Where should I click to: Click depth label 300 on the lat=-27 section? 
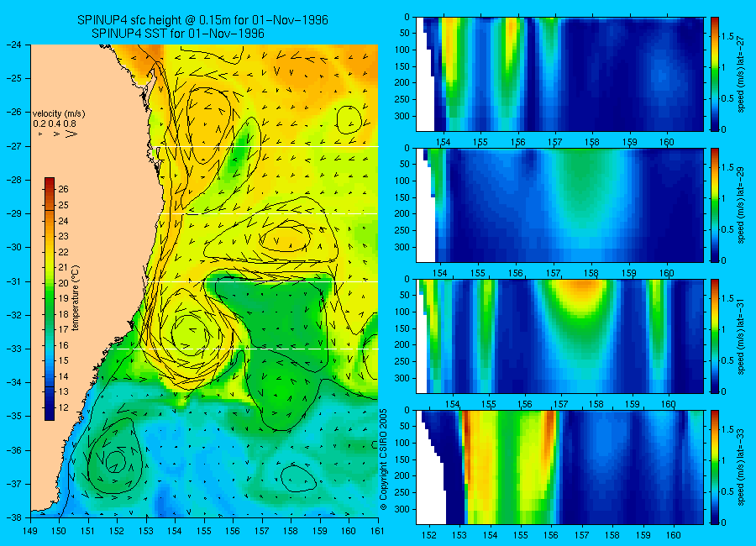click(x=402, y=116)
